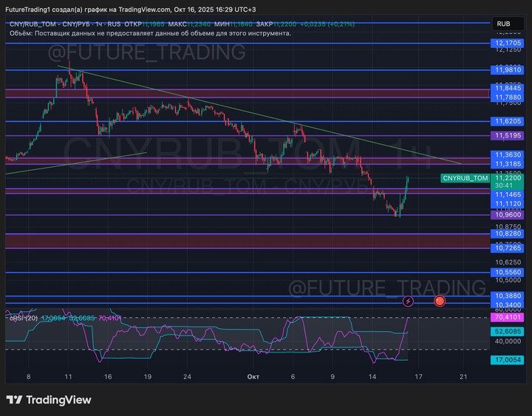The width and height of the screenshot is (532, 416).
Task: Click the 17,0054 cyan RSI label
Action: click(x=507, y=359)
